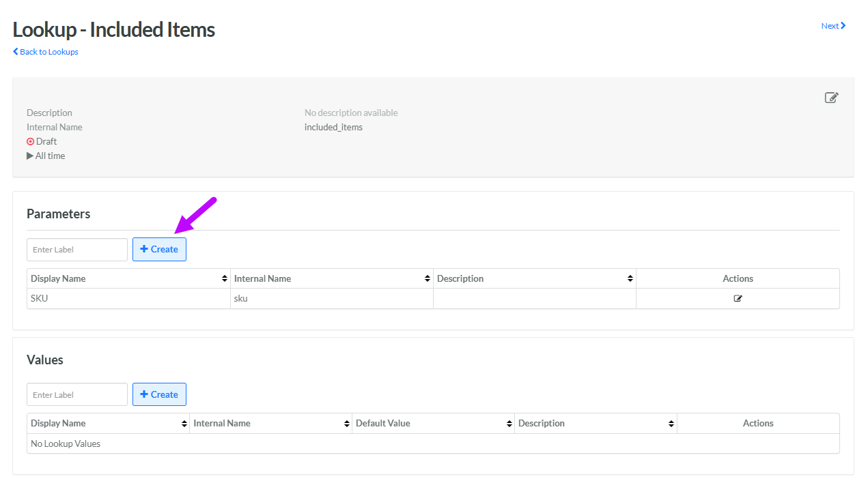Sort Values by Default Value sort icon
This screenshot has height=481, width=868.
[x=509, y=424]
